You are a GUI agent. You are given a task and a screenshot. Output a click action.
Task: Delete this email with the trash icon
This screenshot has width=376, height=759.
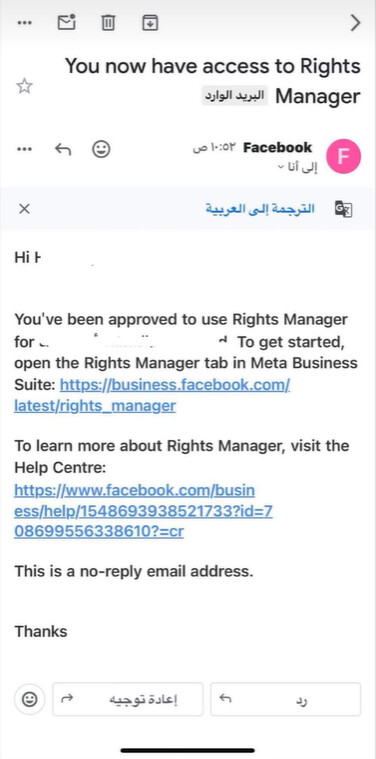tap(108, 23)
